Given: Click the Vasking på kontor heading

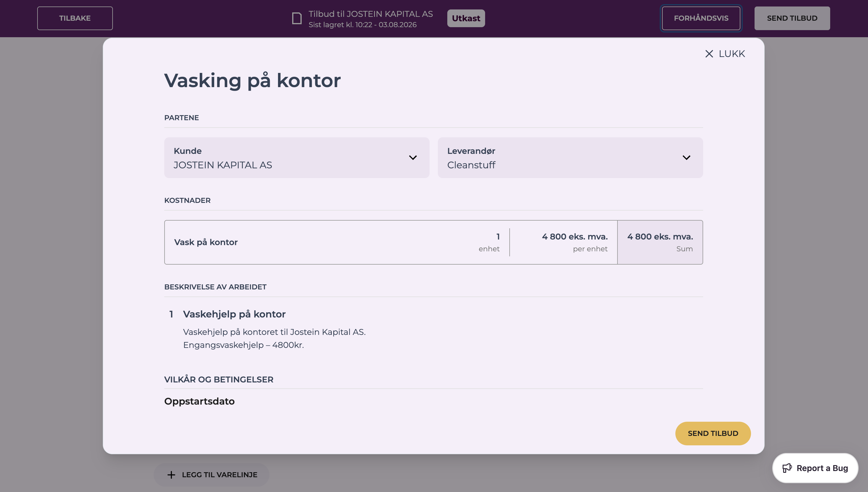Looking at the screenshot, I should click(x=252, y=81).
